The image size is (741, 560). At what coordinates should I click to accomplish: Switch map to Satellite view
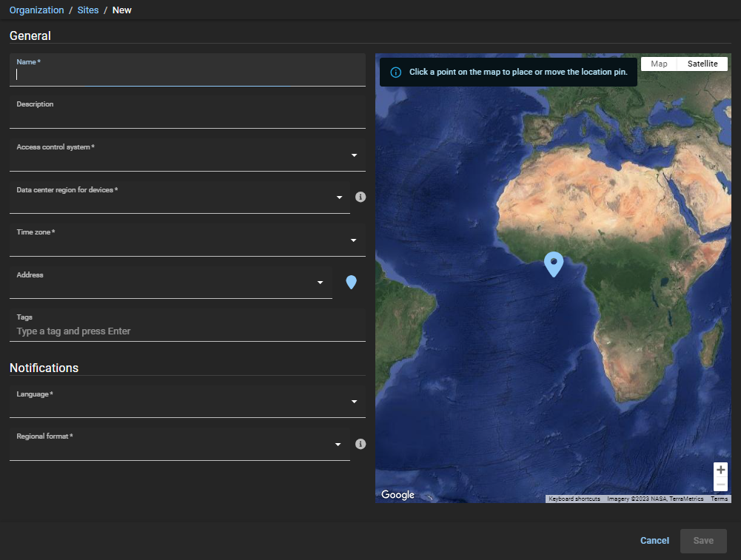point(703,64)
